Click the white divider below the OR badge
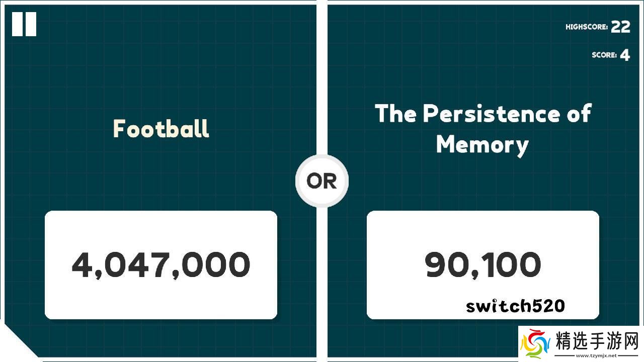Image resolution: width=644 pixels, height=362 pixels. pos(322,282)
